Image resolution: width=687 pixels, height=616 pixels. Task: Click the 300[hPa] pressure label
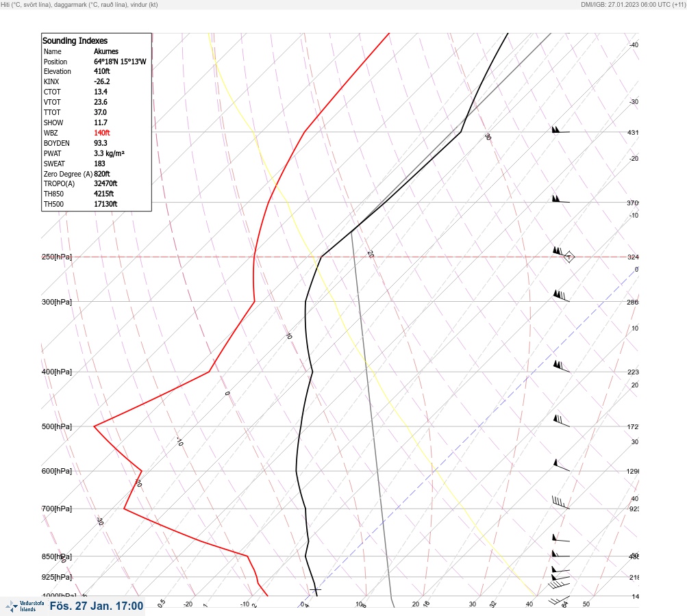click(x=57, y=302)
